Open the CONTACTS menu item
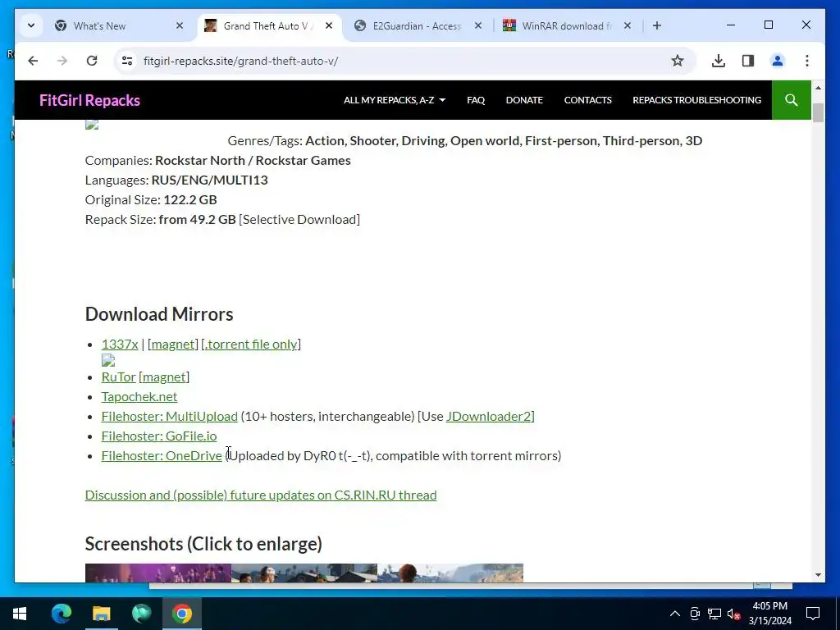Viewport: 840px width, 630px height. pos(587,100)
